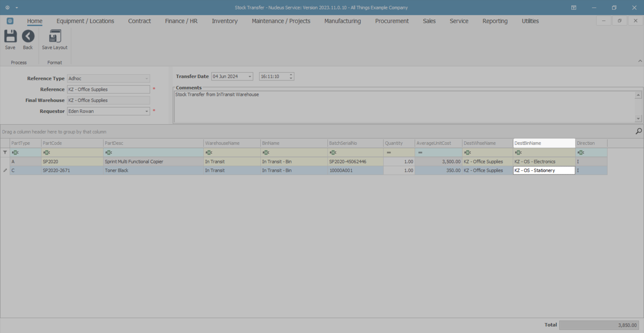Click the DestWhseName filter operator icon

point(468,152)
